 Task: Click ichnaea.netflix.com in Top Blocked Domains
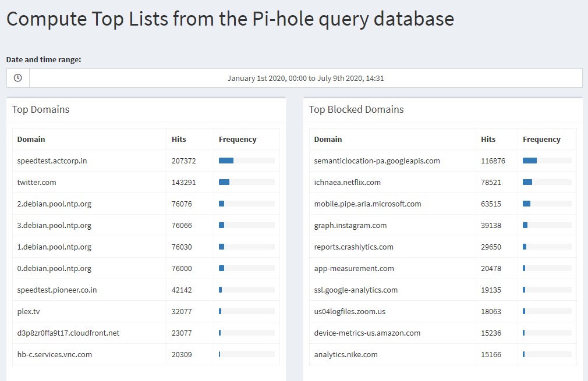347,182
